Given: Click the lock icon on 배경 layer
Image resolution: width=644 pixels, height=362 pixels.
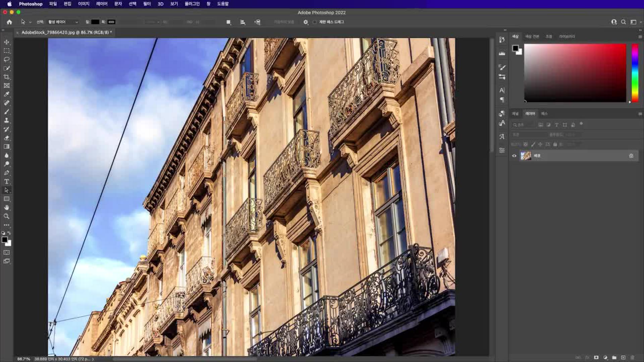Looking at the screenshot, I should (631, 156).
